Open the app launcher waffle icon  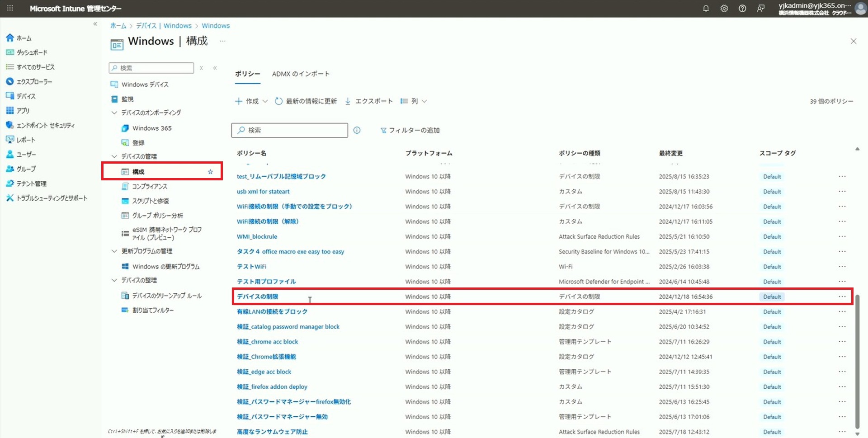[10, 9]
